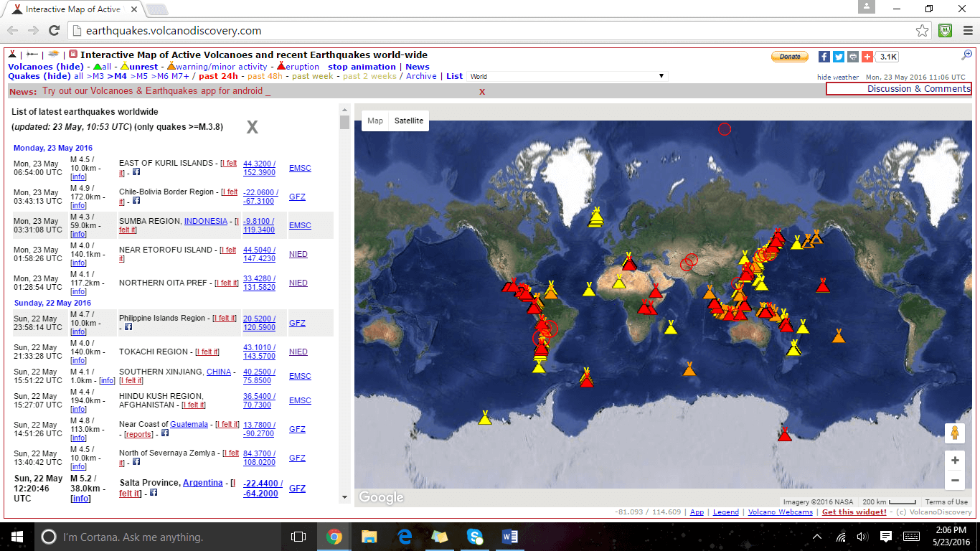Open INDONESIA link in Sumba Region row
980x551 pixels.
click(x=205, y=221)
